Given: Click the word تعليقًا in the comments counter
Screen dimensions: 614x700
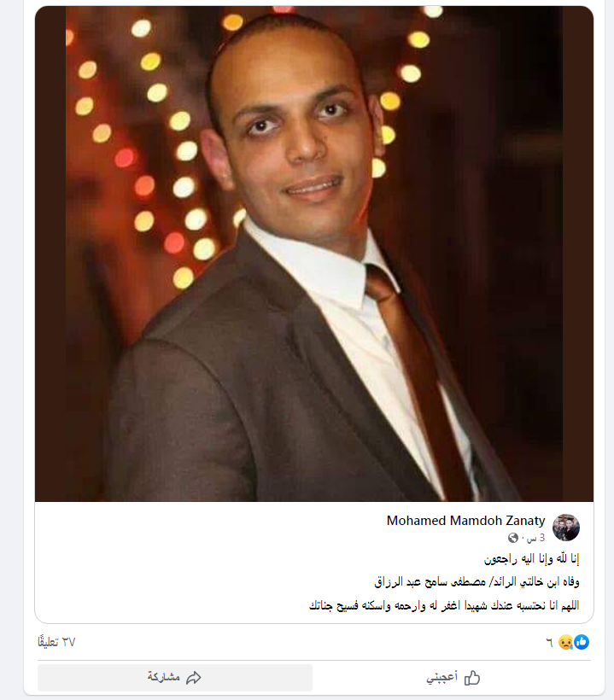Looking at the screenshot, I should coord(48,642).
